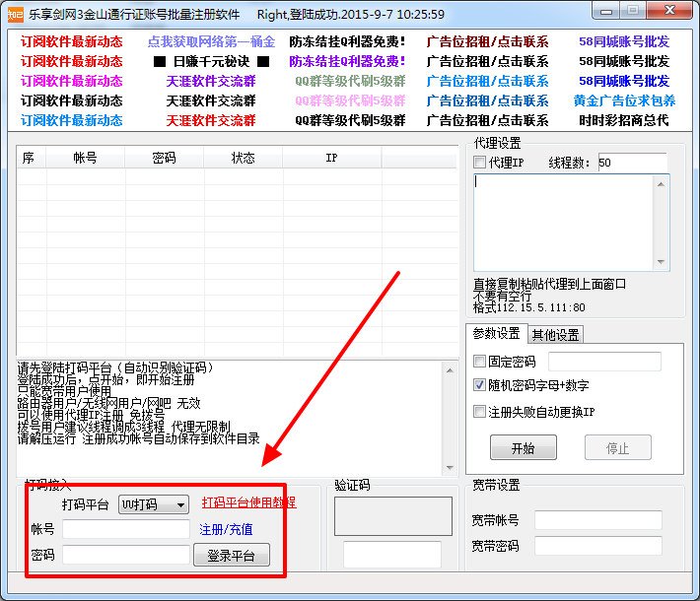Click purple 天涯软件交流群 link
This screenshot has width=700, height=601.
coord(211,81)
